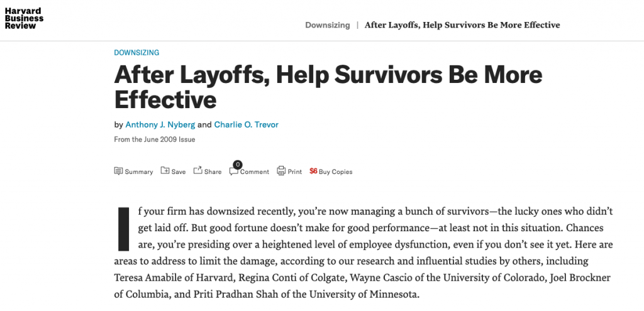Click the From the June 2009 Issue text
Image resolution: width=644 pixels, height=311 pixels.
155,139
